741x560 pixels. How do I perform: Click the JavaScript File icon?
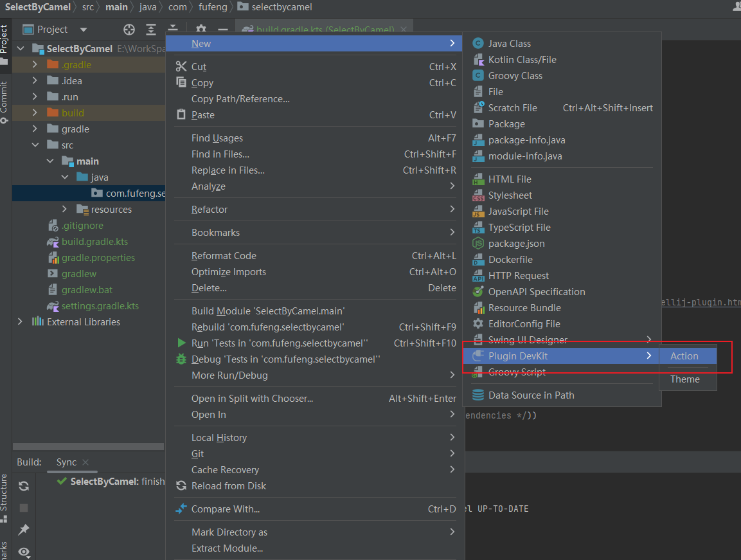tap(478, 212)
